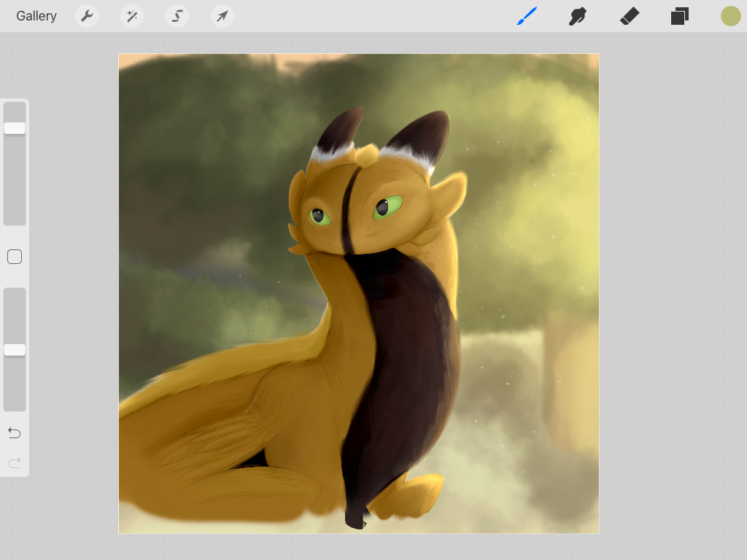Open the Adjustments magic wand menu
This screenshot has width=747, height=560.
(132, 16)
